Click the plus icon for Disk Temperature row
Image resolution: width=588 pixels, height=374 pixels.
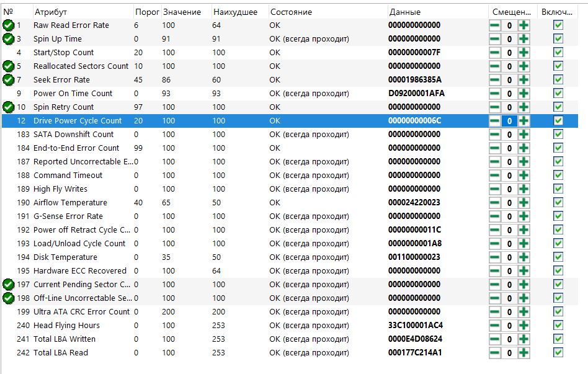point(523,257)
